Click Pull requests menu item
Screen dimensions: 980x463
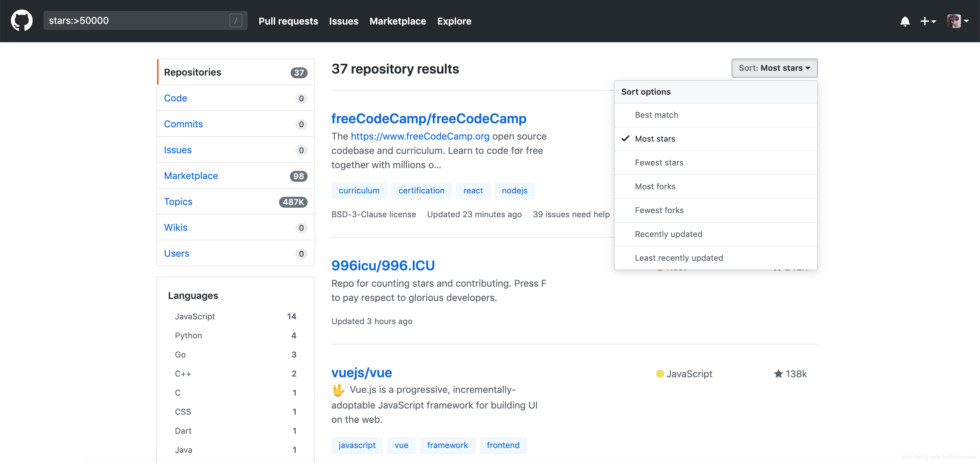[x=289, y=21]
